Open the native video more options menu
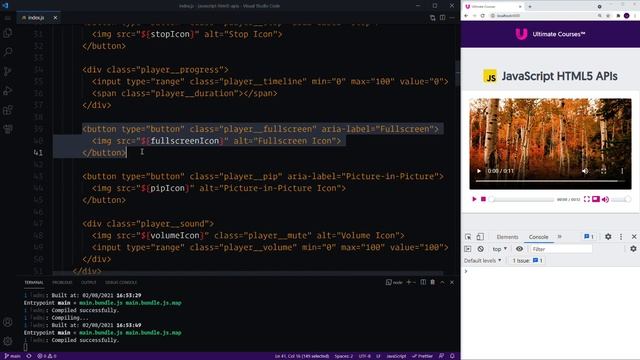Viewport: 640px width, 360px height. click(622, 171)
